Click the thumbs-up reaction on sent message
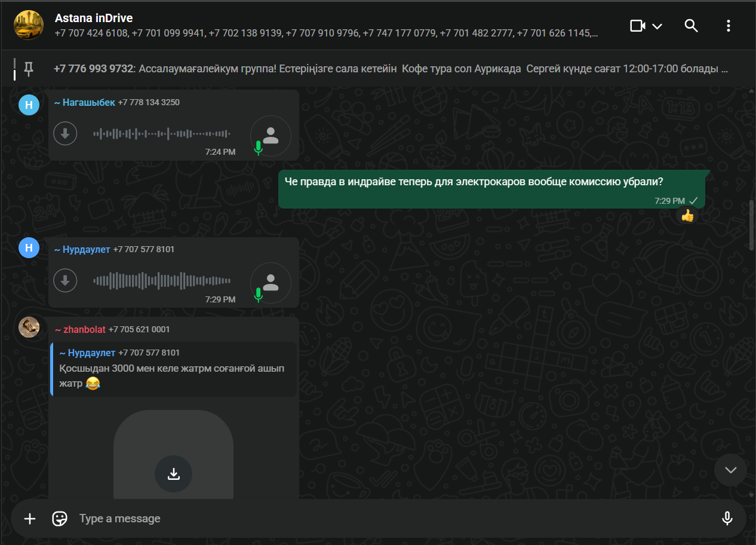This screenshot has width=756, height=545. pyautogui.click(x=687, y=216)
